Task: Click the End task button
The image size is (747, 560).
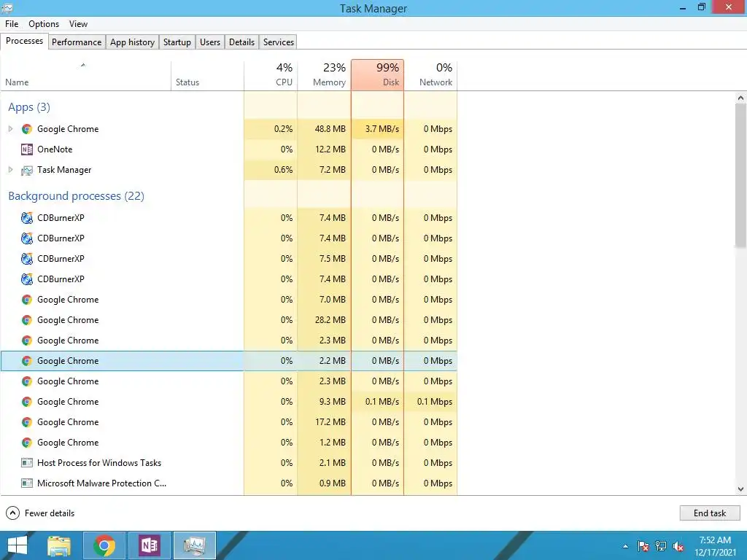Action: pyautogui.click(x=709, y=513)
